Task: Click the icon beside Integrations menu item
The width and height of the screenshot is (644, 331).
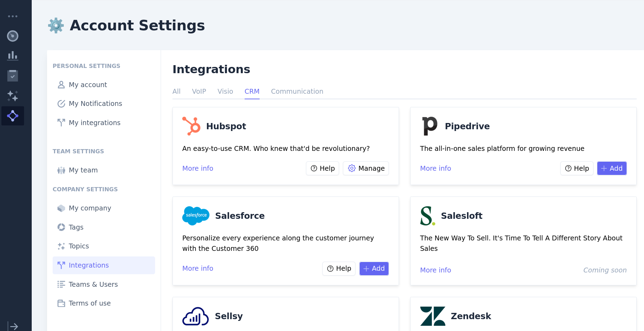Action: [61, 265]
